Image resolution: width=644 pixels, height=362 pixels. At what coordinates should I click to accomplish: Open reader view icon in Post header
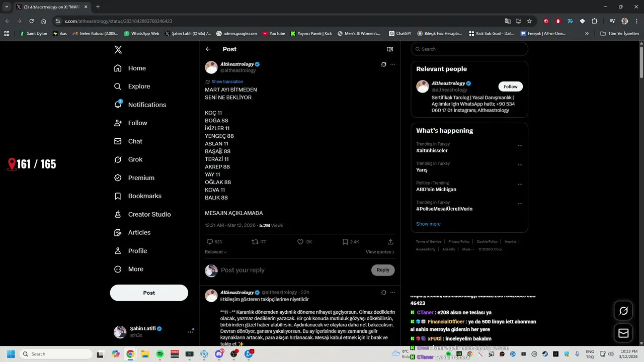(389, 49)
